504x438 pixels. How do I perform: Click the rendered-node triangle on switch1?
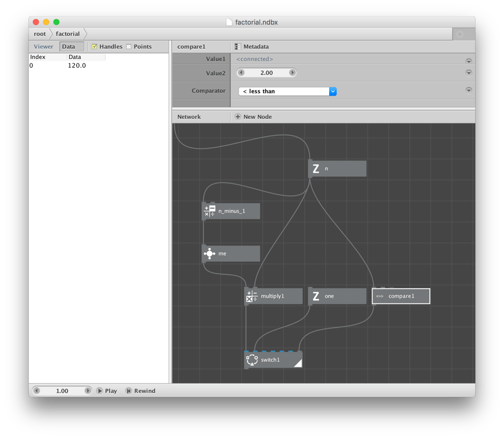pos(298,363)
